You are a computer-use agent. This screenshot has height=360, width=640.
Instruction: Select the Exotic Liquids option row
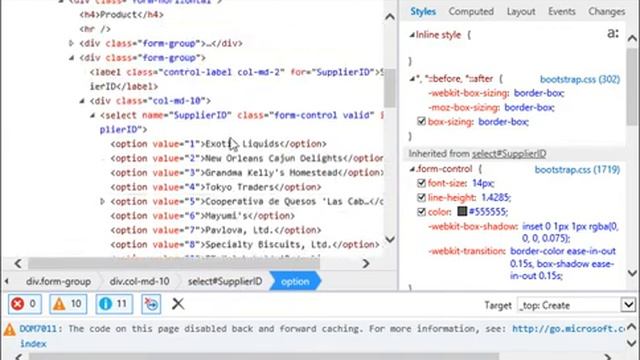pyautogui.click(x=218, y=144)
